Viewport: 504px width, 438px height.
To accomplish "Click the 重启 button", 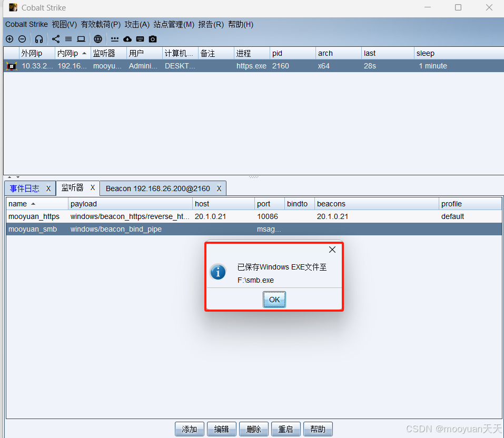I will coord(286,430).
